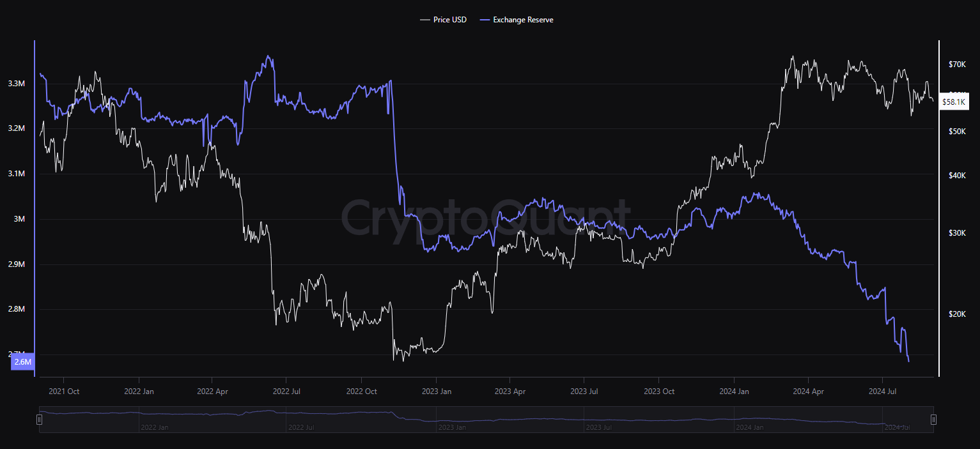
Task: Click the $70K right axis label
Action: point(957,65)
